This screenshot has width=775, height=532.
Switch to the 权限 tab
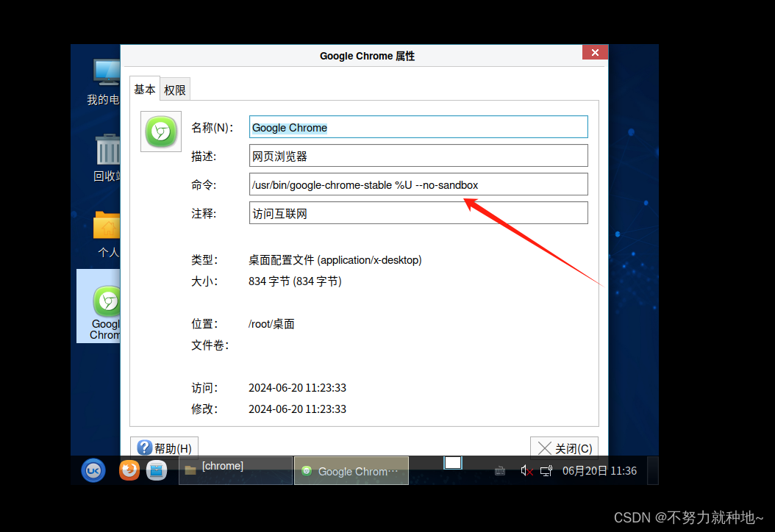[x=174, y=90]
